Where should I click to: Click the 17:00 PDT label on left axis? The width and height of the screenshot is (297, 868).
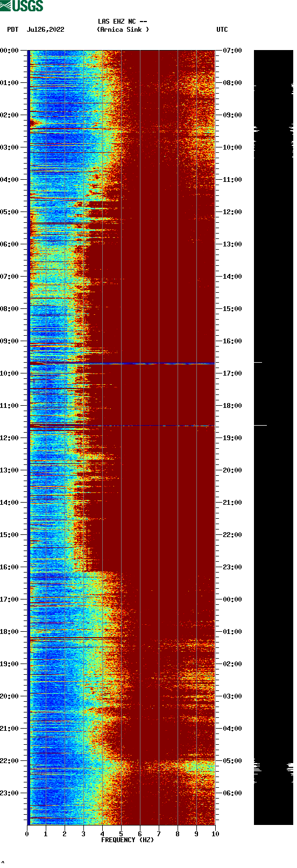click(10, 599)
